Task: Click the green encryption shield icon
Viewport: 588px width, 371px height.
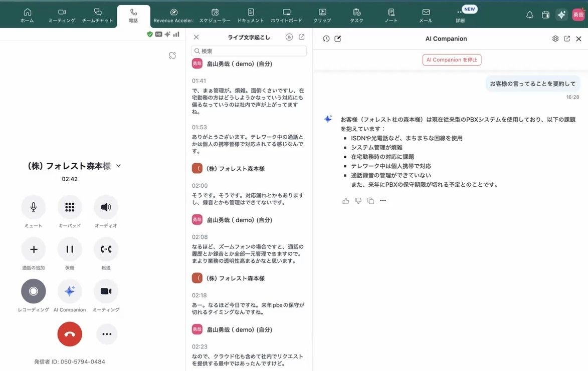Action: click(149, 35)
